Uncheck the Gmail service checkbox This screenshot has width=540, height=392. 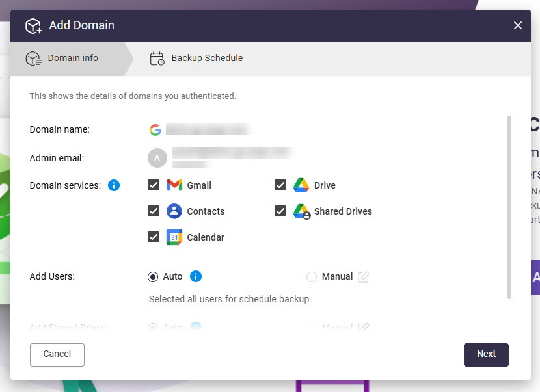(154, 185)
